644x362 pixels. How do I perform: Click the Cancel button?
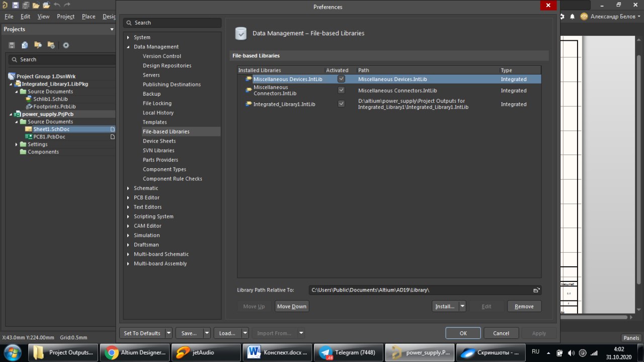(x=501, y=333)
